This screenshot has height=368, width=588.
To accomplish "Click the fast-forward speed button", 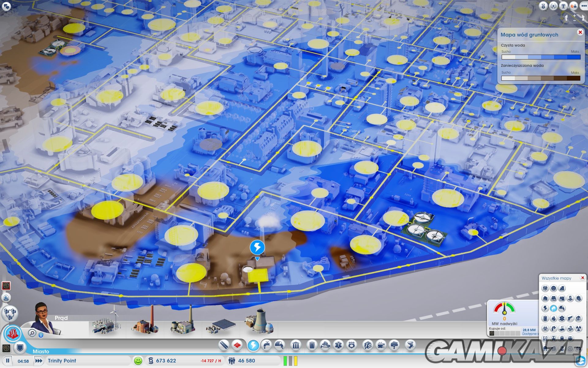I will pos(39,361).
